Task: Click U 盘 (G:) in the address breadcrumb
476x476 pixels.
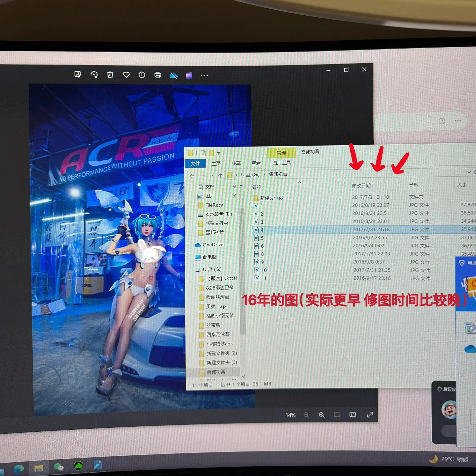Action: point(250,175)
